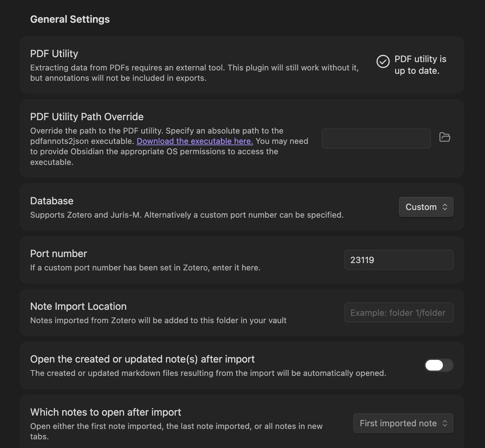Screen dimensions: 485x448
Task: Click Which notes to open after import title
Action: click(x=106, y=412)
